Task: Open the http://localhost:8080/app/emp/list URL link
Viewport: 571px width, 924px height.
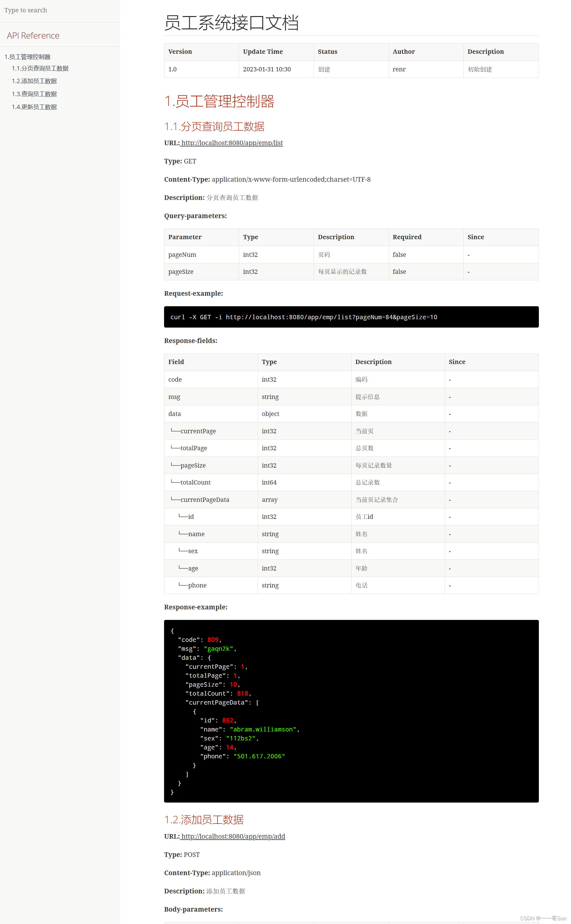Action: 232,143
